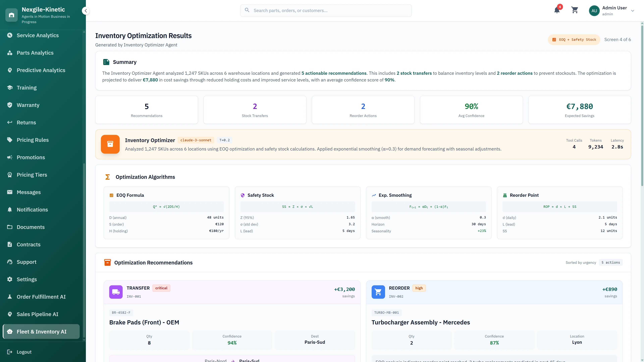The image size is (644, 362).
Task: Select Parts Analytics in the sidebar
Action: click(x=35, y=53)
